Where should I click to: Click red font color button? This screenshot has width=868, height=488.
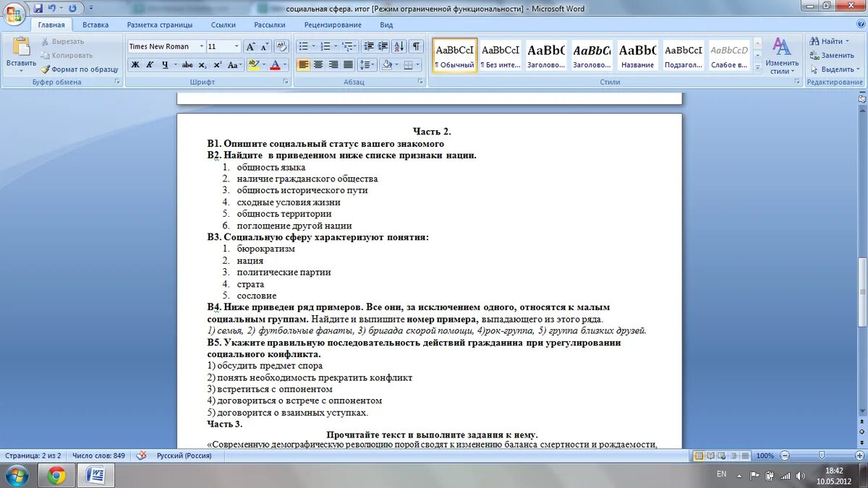[275, 65]
